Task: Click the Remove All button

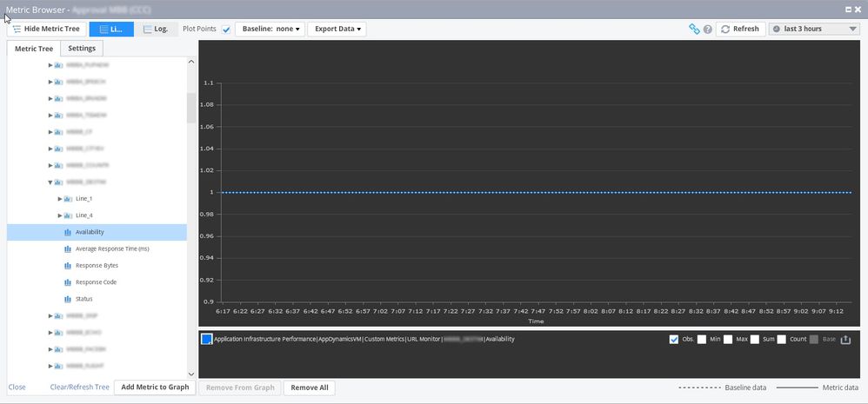Action: [x=310, y=387]
